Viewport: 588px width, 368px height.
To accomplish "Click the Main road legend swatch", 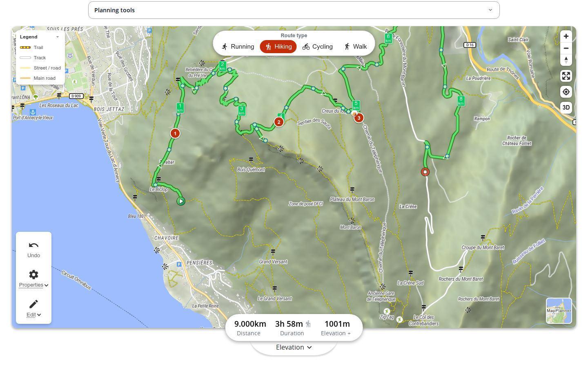I will click(25, 78).
